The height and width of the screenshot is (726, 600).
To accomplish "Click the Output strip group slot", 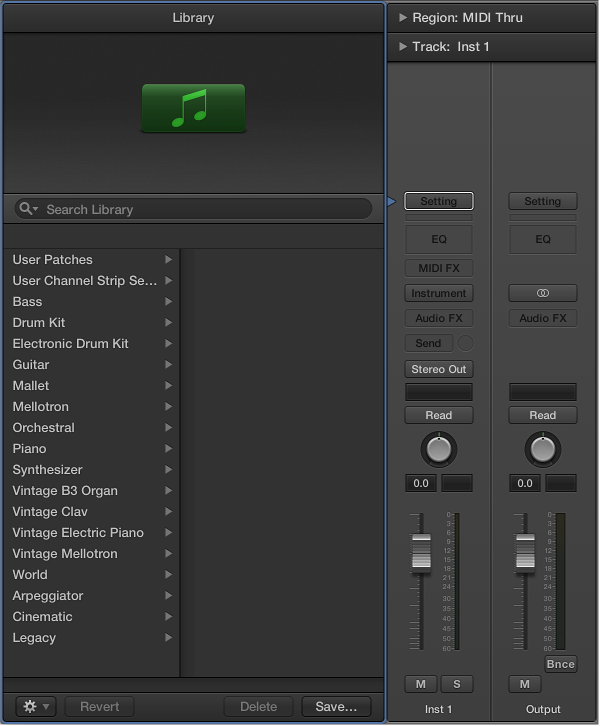I will tap(543, 392).
